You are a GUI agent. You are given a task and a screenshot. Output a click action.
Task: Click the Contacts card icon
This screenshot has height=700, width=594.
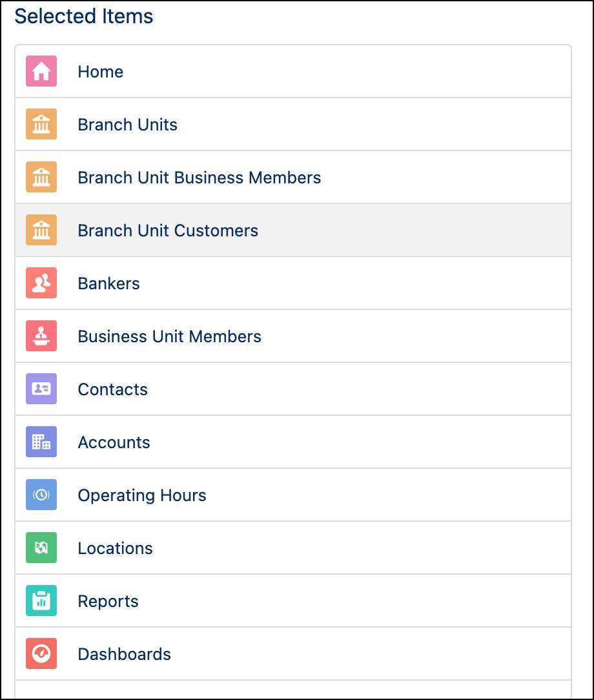[41, 389]
